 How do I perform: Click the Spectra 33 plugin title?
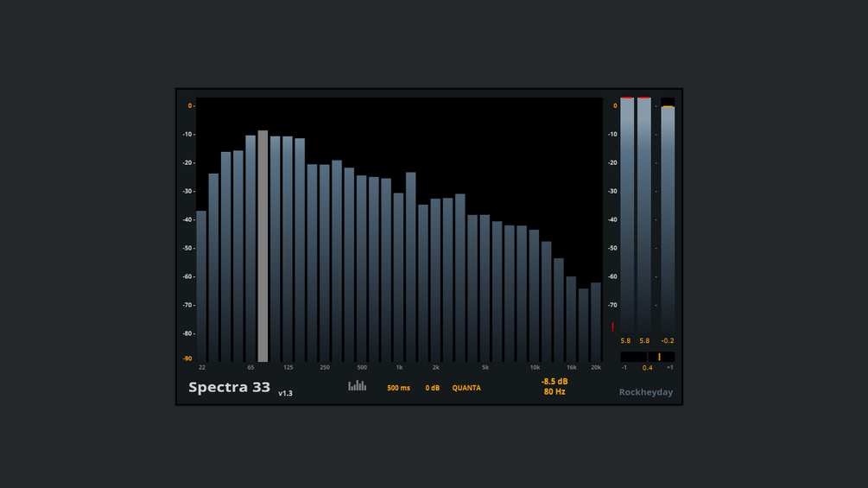tap(229, 387)
